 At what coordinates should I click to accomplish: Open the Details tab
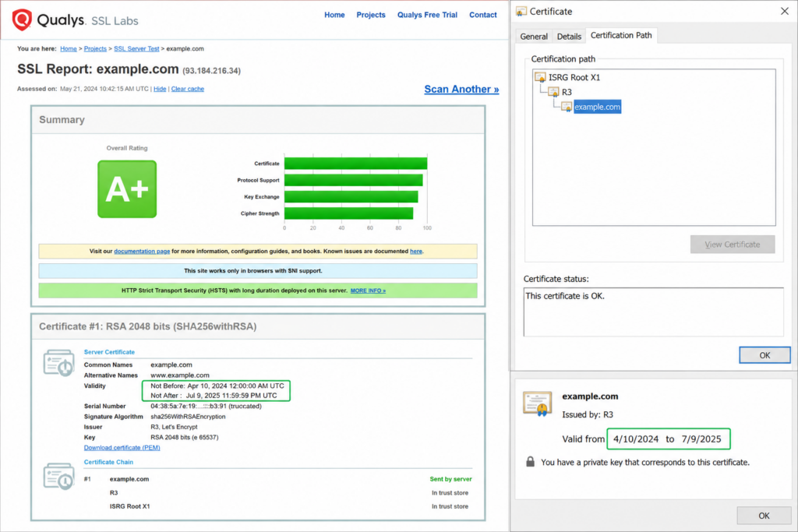tap(569, 36)
